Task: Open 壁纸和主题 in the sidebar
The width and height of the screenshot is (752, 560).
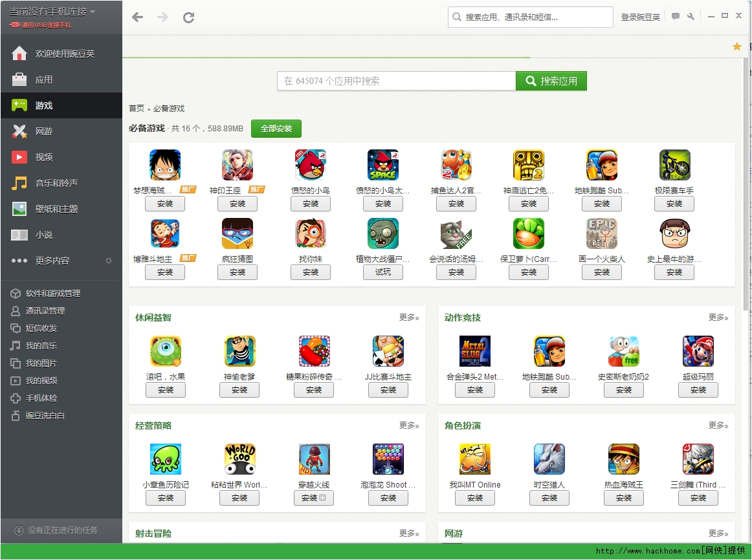Action: pos(61,209)
